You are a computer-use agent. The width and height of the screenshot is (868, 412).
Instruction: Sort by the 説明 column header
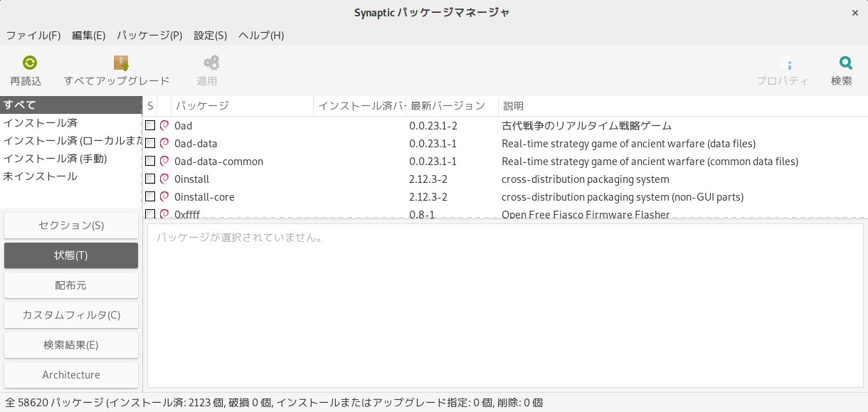[x=683, y=106]
